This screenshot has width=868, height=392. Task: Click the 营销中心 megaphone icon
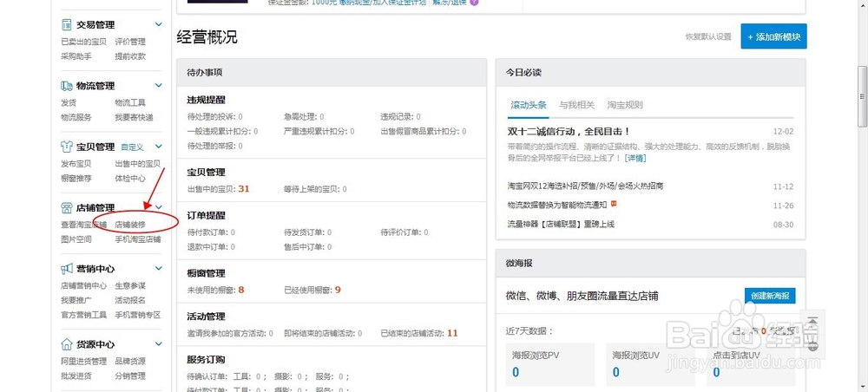[67, 269]
